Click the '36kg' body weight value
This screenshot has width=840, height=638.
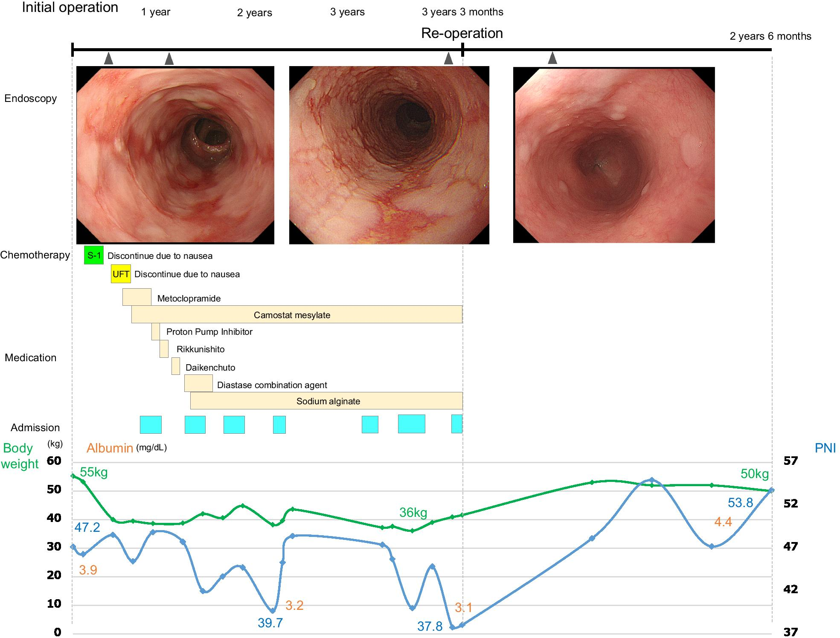413,513
